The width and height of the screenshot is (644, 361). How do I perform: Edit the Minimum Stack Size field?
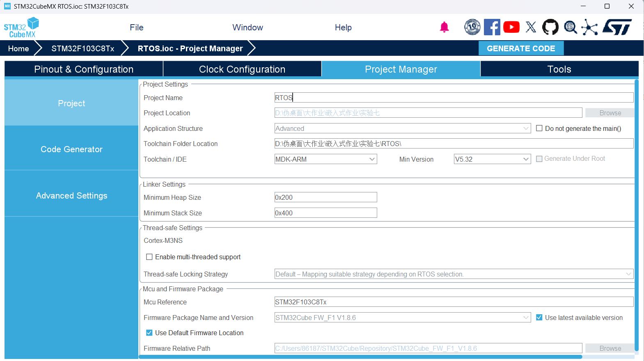coord(326,213)
